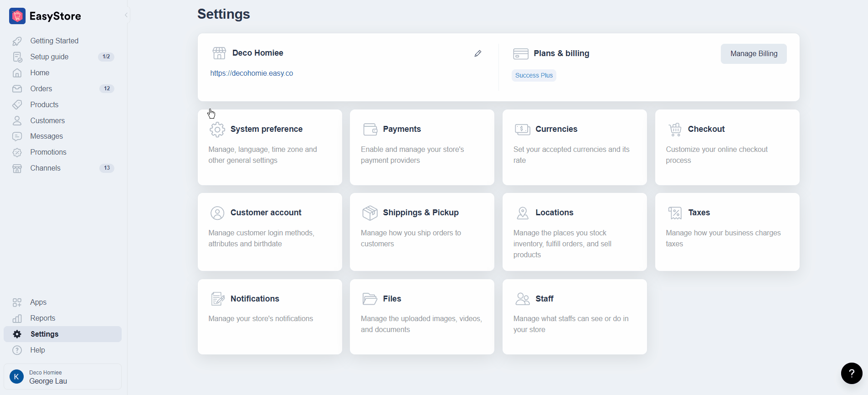Click the Success Plus plan badge
Image resolution: width=868 pixels, height=395 pixels.
(534, 75)
